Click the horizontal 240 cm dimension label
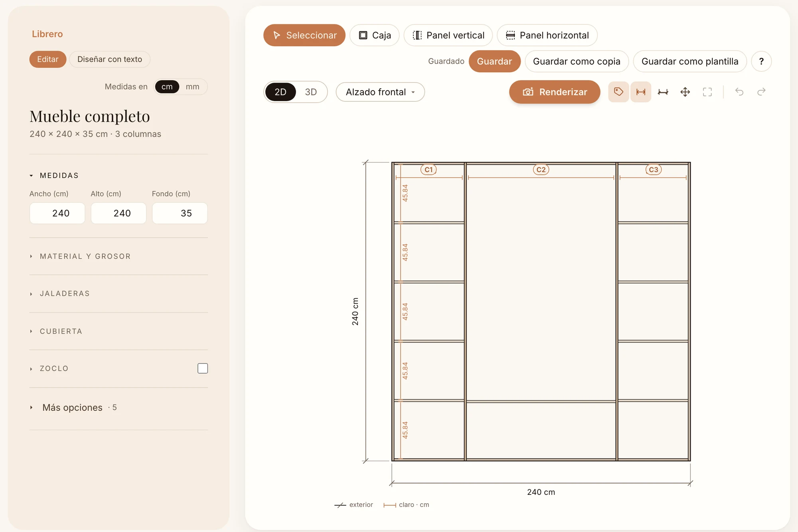Viewport: 798px width, 532px height. (x=541, y=492)
